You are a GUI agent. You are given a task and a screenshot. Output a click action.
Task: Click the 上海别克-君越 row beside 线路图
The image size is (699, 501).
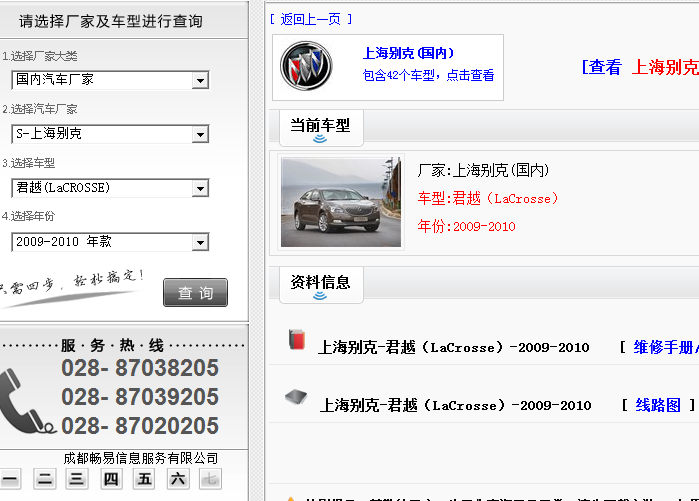(456, 405)
